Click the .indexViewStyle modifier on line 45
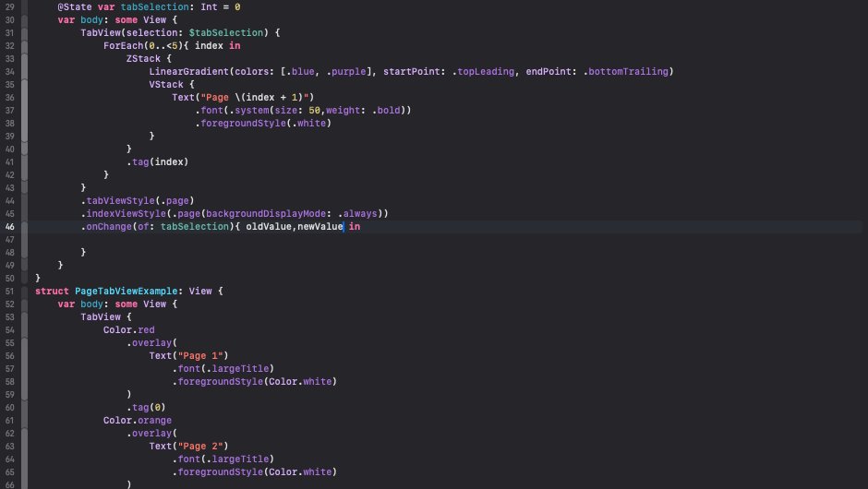 click(x=123, y=213)
